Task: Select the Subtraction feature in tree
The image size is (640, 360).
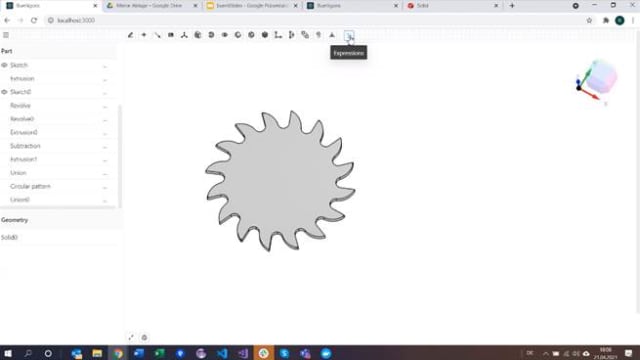Action: 25,146
